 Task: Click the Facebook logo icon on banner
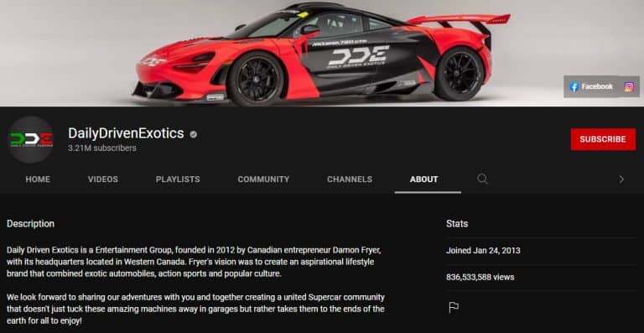click(574, 86)
